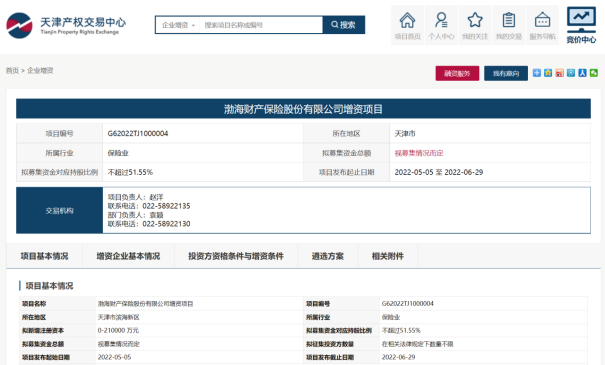Open 企业增资 breadcrumb link
The image size is (605, 365).
coord(40,71)
